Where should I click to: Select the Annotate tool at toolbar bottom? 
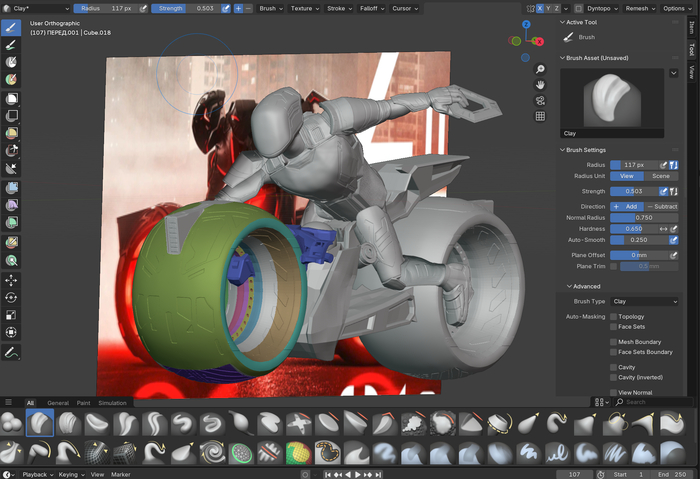coord(12,353)
